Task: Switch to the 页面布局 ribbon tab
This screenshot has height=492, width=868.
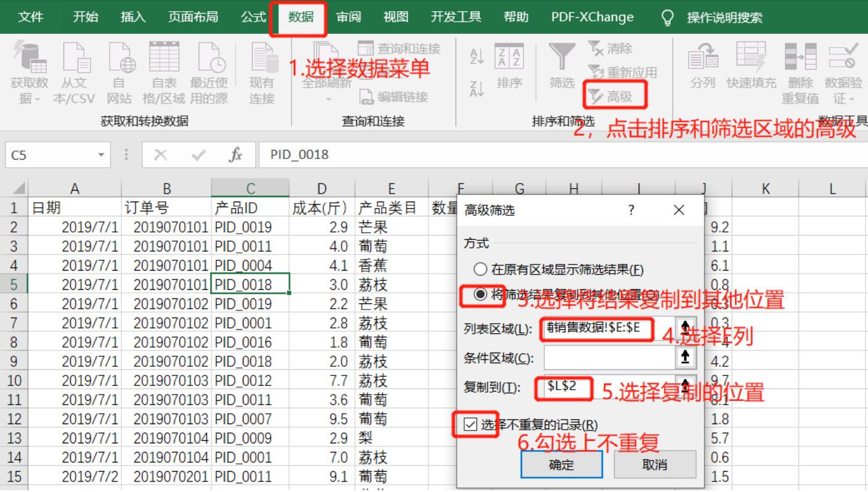Action: pyautogui.click(x=193, y=17)
